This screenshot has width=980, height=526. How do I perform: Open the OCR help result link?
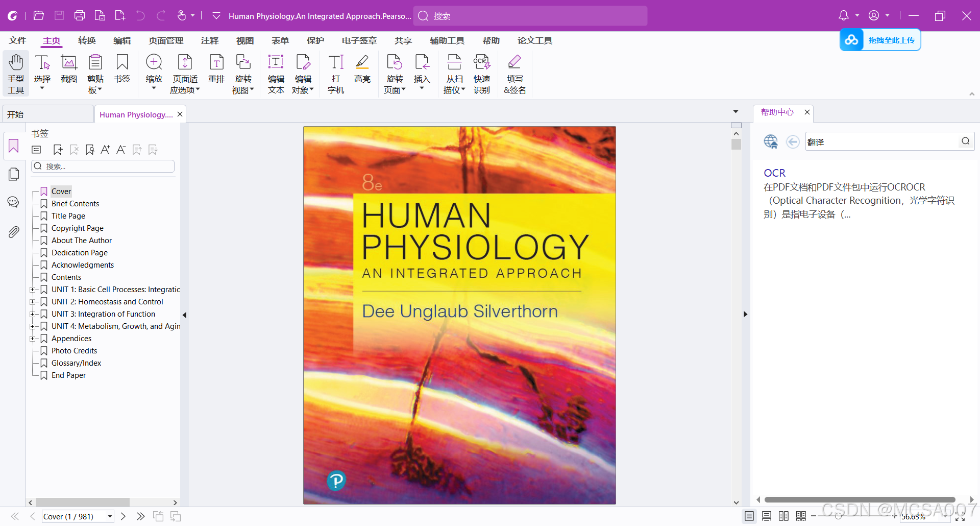(x=774, y=173)
